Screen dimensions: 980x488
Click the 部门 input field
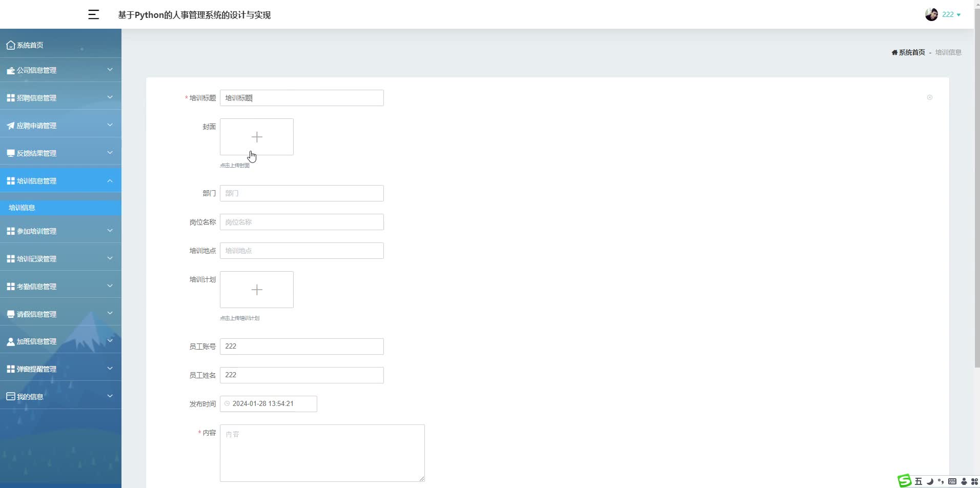pyautogui.click(x=301, y=193)
